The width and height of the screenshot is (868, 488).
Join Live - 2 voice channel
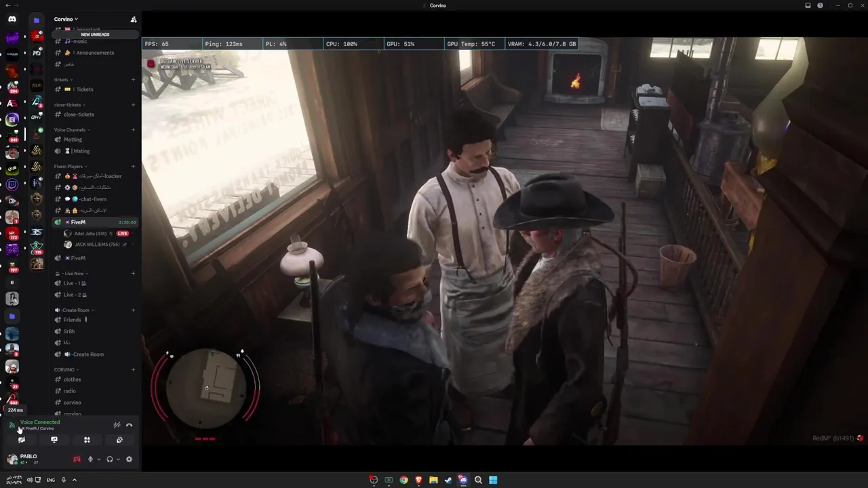pyautogui.click(x=95, y=295)
